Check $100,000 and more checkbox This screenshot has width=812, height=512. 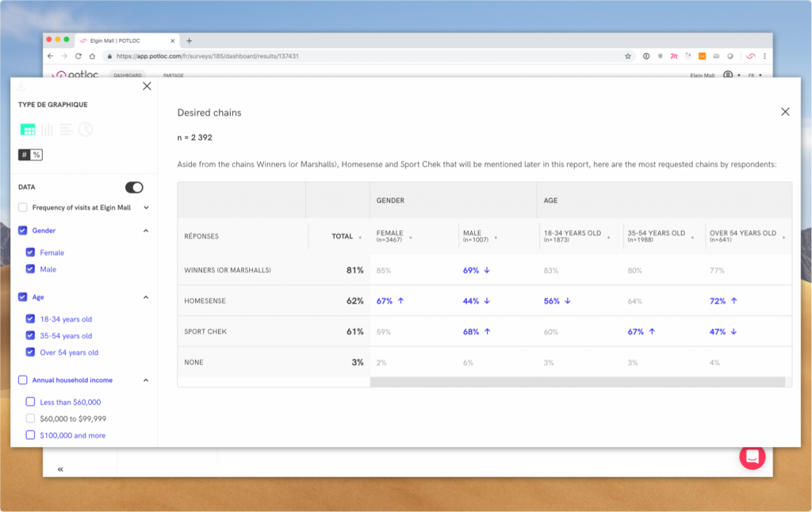[x=31, y=435]
